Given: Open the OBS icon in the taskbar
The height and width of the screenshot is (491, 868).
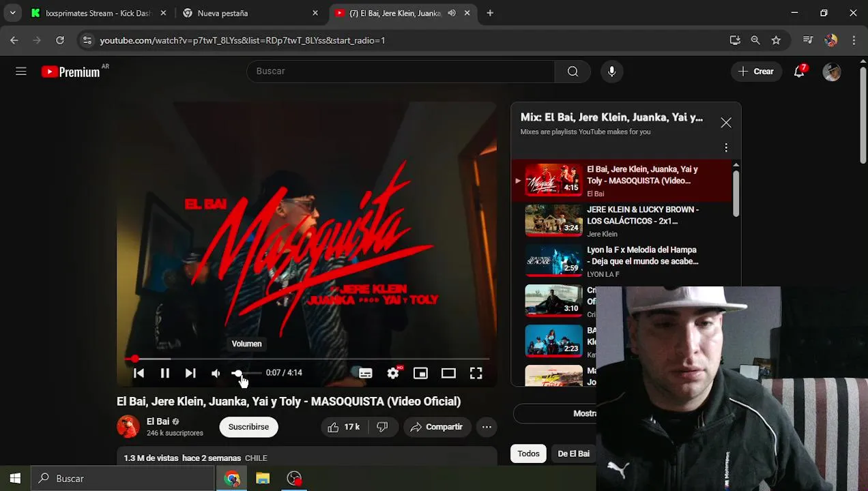Looking at the screenshot, I should (x=294, y=478).
